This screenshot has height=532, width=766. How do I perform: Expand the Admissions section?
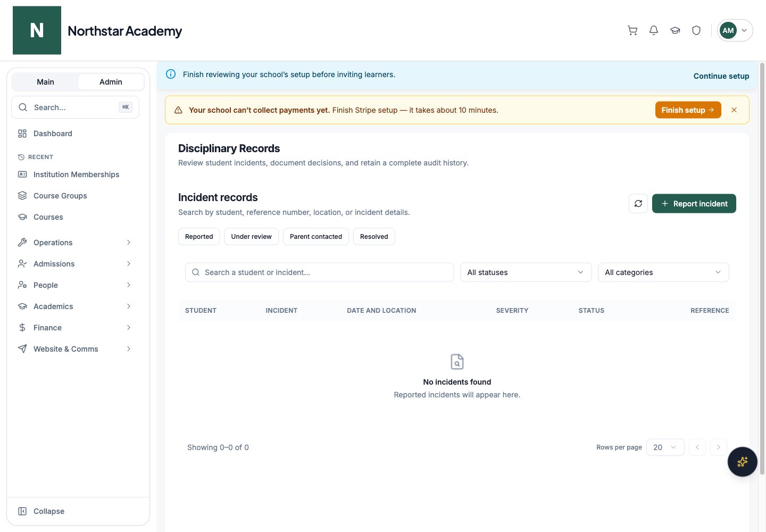coord(75,264)
